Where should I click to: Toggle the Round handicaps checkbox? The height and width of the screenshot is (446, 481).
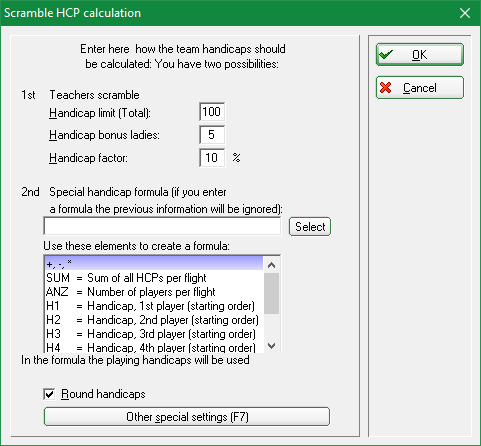[49, 394]
